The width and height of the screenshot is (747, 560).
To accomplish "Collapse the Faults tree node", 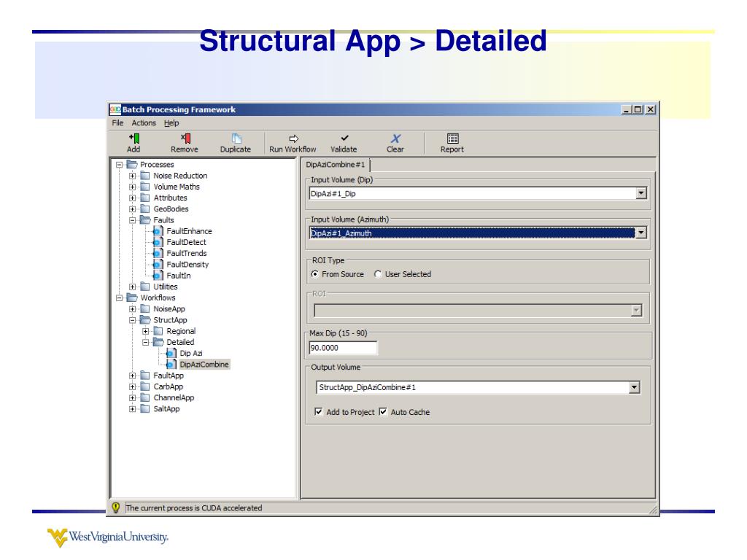I will tap(133, 220).
